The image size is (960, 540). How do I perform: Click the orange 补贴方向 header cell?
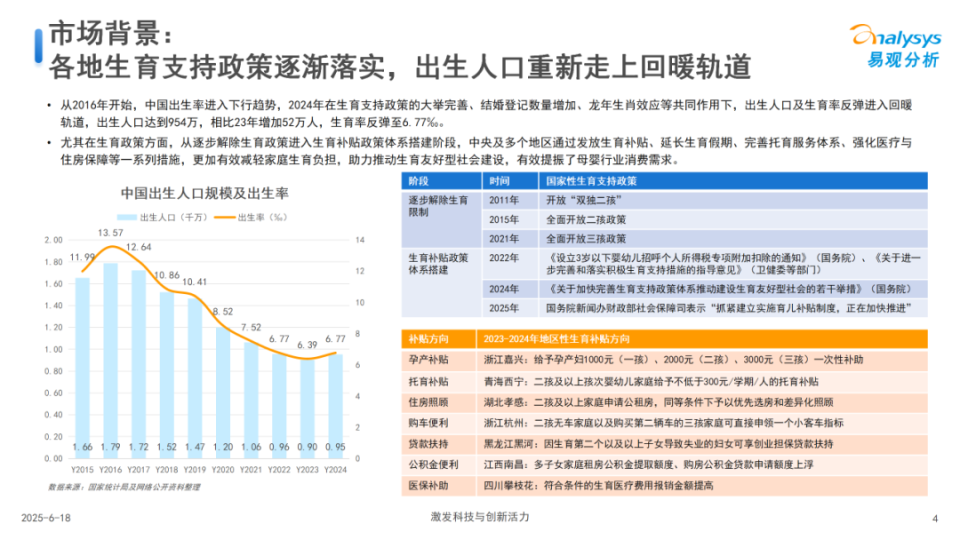[439, 339]
